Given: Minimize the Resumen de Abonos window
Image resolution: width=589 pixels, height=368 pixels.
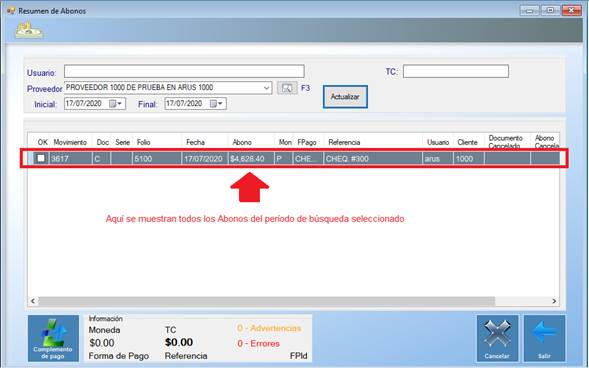Looking at the screenshot, I should coord(529,10).
